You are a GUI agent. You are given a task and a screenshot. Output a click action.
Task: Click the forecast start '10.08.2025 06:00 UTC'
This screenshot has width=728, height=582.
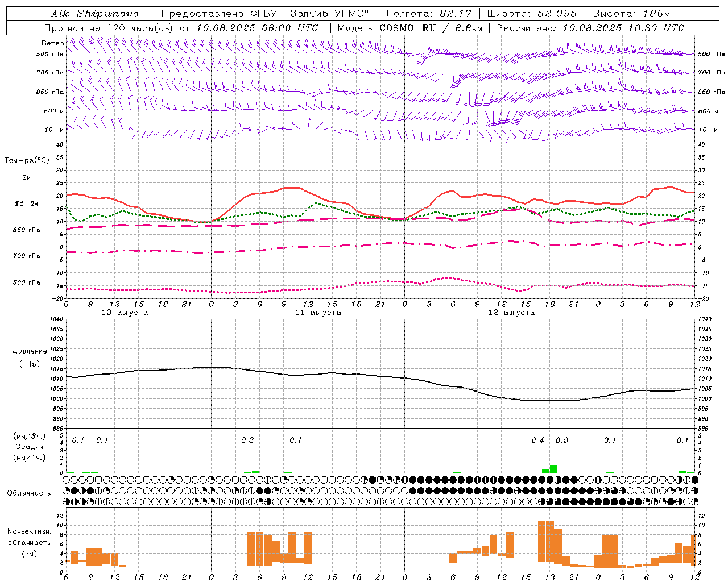(x=257, y=28)
